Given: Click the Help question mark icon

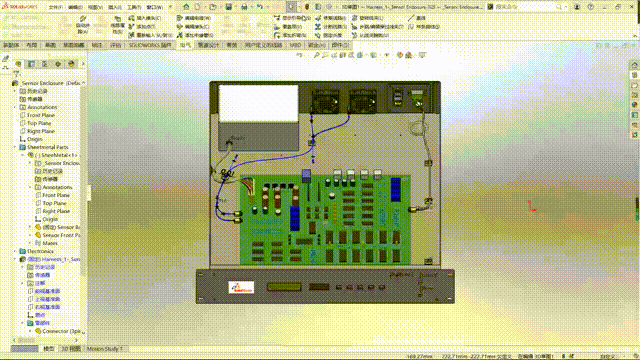Looking at the screenshot, I should coord(591,7).
